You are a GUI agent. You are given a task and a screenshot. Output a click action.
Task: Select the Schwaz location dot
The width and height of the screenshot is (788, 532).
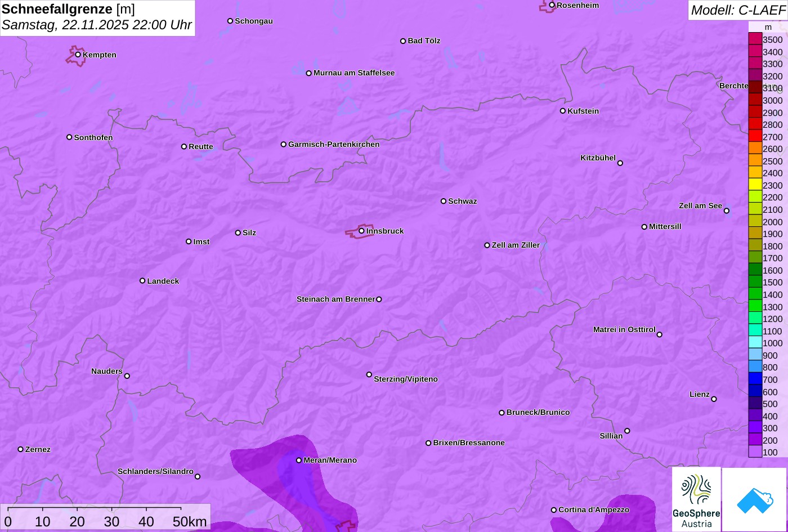coord(444,201)
